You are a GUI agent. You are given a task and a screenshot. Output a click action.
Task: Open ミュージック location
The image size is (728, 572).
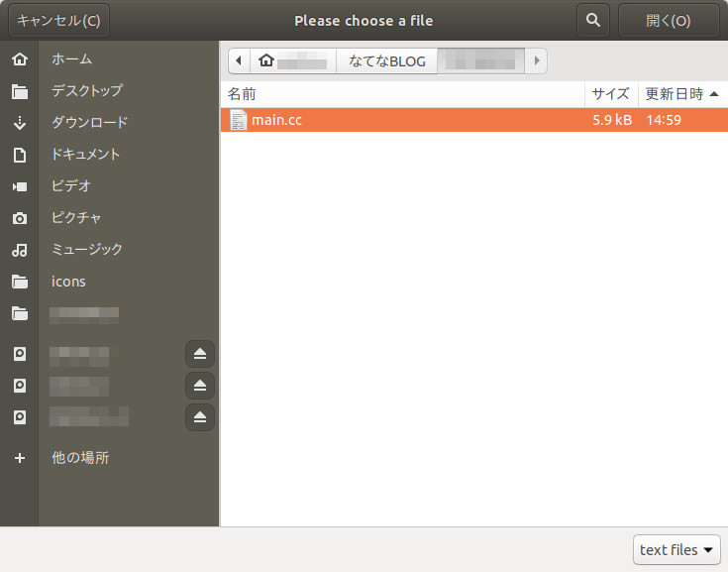coord(87,249)
